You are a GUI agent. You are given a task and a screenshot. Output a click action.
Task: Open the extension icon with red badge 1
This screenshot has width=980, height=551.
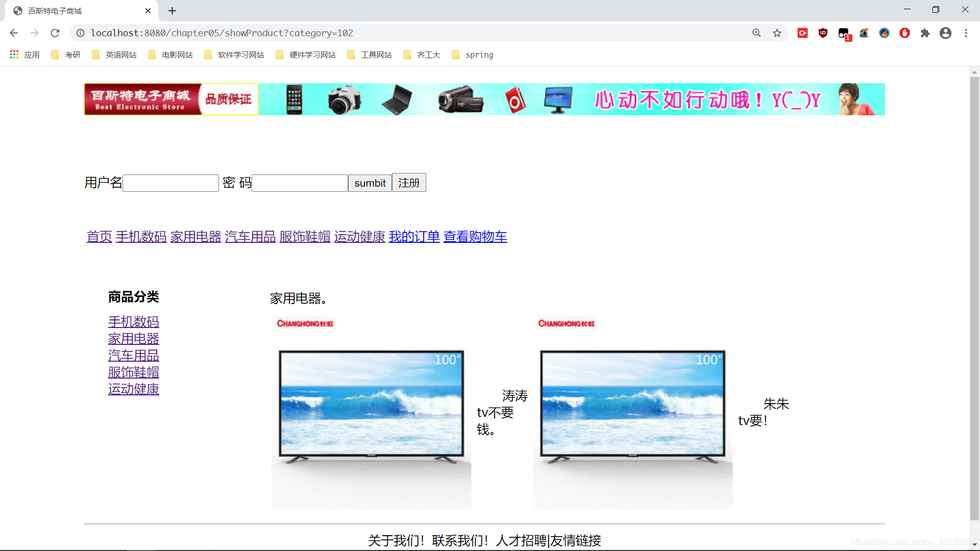(x=844, y=34)
